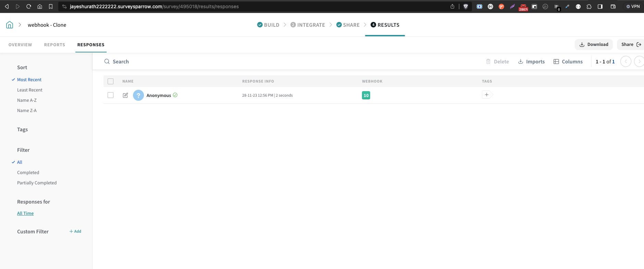This screenshot has width=644, height=269.
Task: Open the Columns chooser
Action: point(568,62)
